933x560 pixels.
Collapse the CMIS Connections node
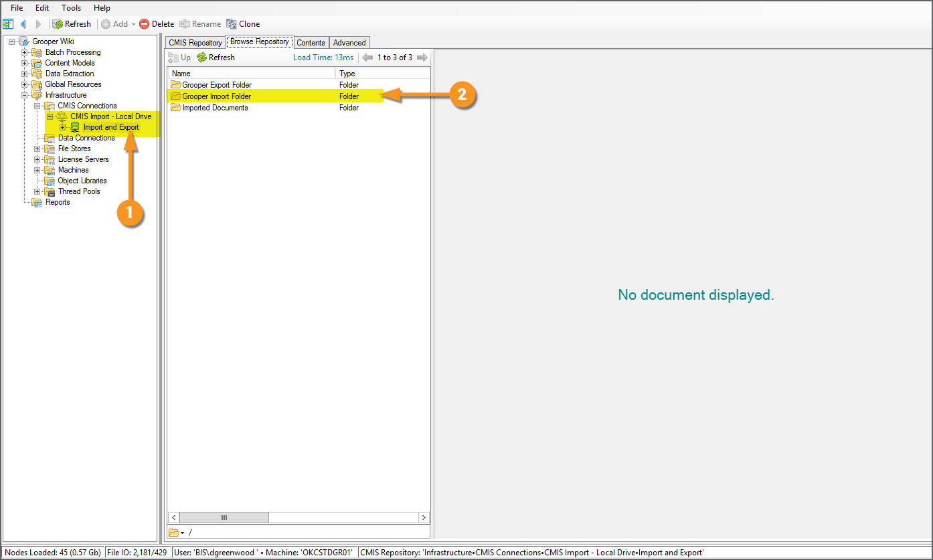pyautogui.click(x=37, y=106)
